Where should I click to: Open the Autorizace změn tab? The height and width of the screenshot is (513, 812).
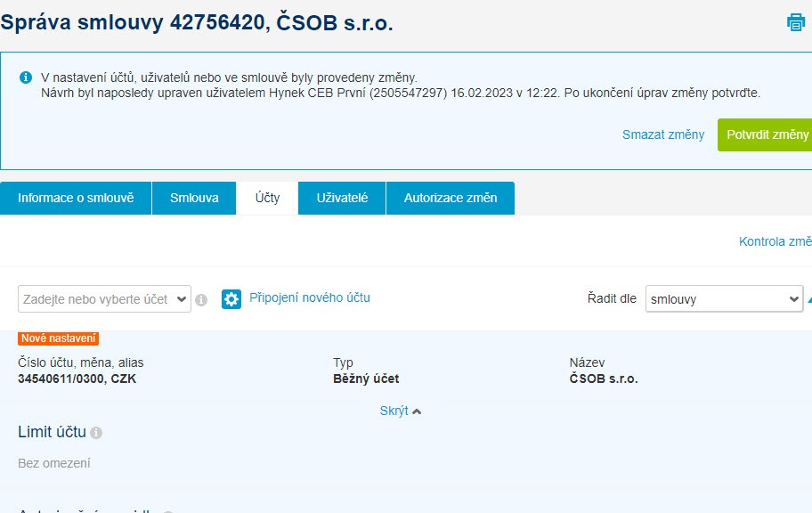click(451, 198)
